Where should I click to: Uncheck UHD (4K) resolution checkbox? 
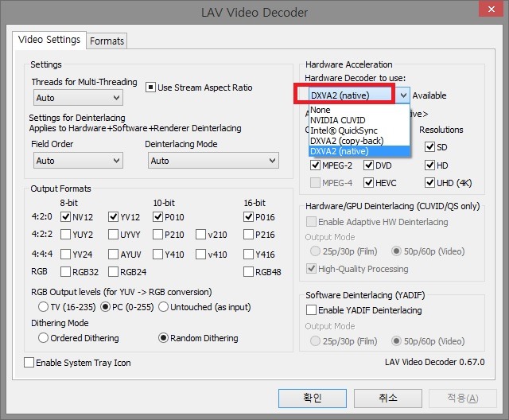click(429, 183)
